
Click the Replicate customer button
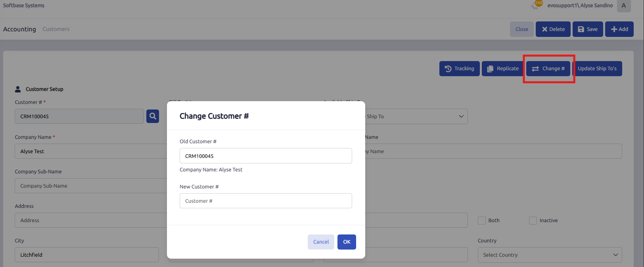502,69
